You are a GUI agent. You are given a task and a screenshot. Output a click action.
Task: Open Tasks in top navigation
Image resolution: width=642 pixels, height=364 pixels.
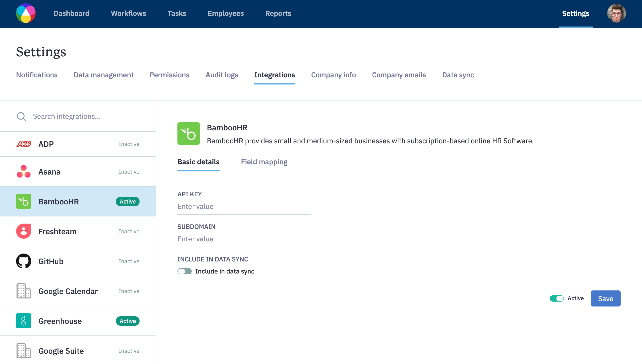point(177,13)
